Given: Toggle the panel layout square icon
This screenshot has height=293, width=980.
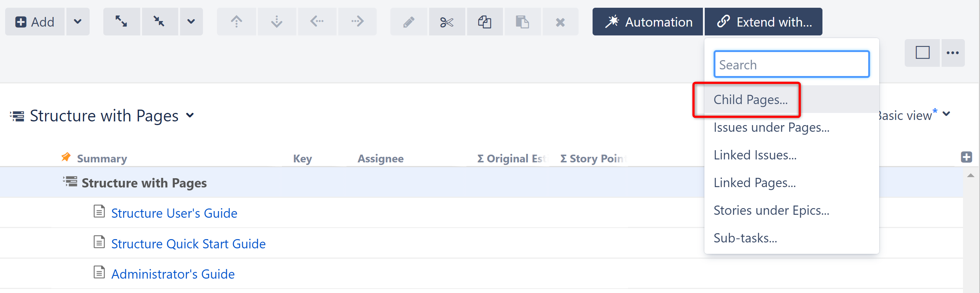Looking at the screenshot, I should coord(922,53).
